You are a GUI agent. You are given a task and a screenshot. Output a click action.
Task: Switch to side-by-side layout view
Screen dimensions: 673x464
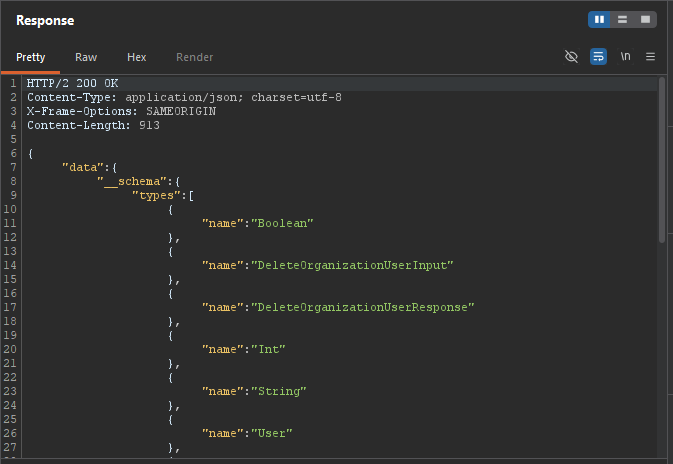(x=599, y=20)
